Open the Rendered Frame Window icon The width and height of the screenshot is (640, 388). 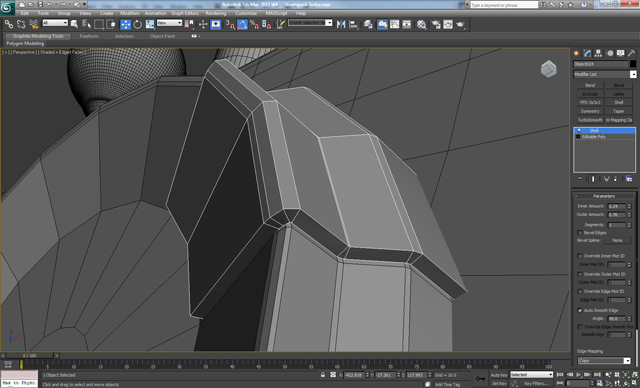[x=448, y=24]
